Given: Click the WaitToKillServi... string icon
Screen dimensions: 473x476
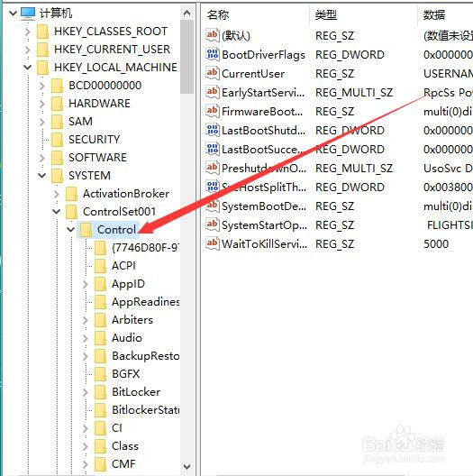Looking at the screenshot, I should tap(212, 243).
